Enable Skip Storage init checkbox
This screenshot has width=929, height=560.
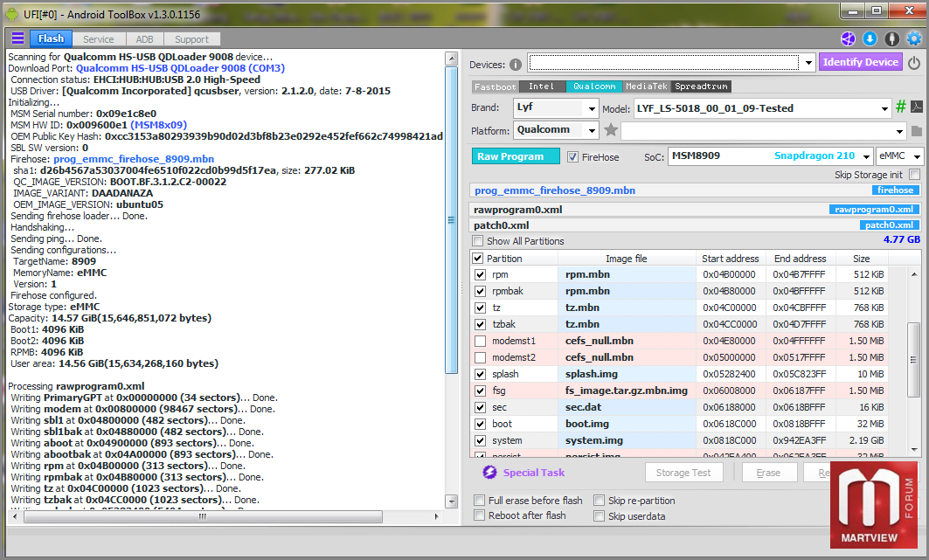pos(914,175)
